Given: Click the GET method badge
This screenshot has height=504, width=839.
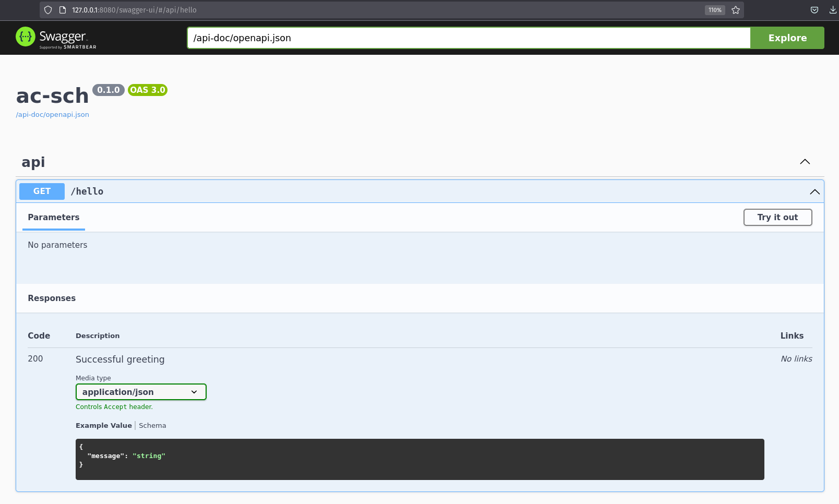Looking at the screenshot, I should 42,191.
